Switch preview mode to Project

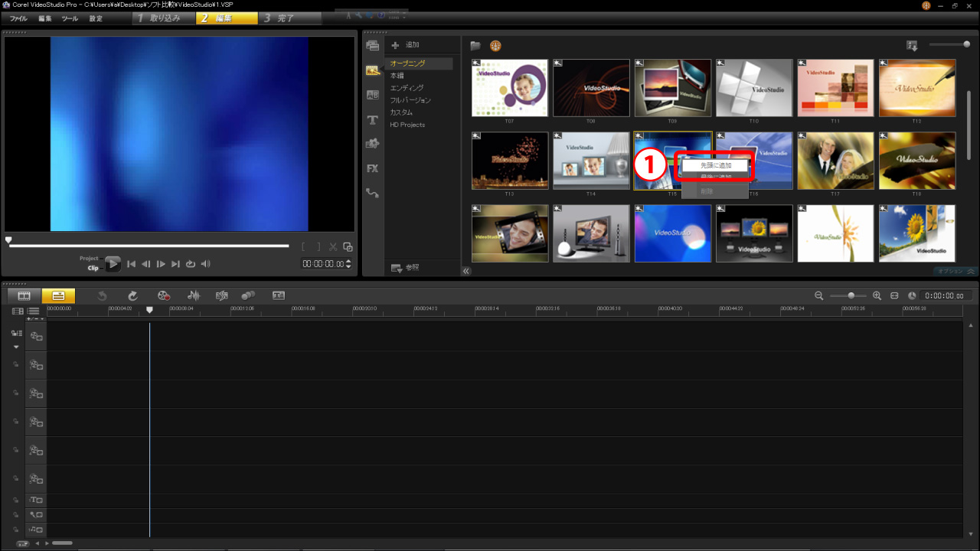89,259
